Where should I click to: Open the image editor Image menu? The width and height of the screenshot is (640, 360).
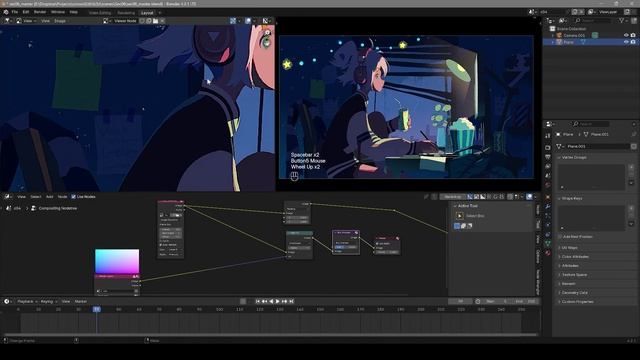pyautogui.click(x=60, y=20)
